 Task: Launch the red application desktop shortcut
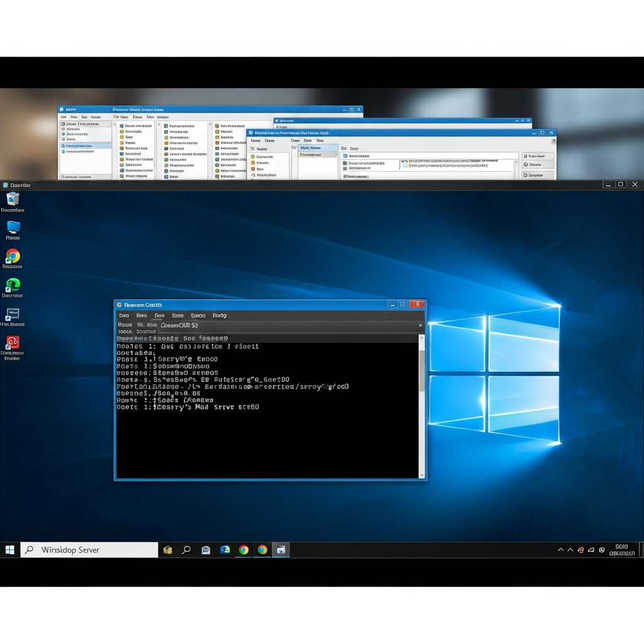pyautogui.click(x=13, y=345)
